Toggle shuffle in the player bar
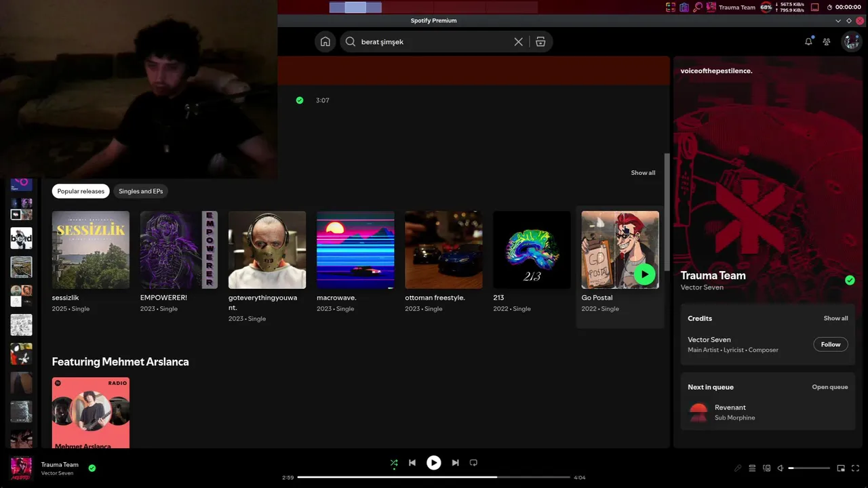 pyautogui.click(x=394, y=463)
